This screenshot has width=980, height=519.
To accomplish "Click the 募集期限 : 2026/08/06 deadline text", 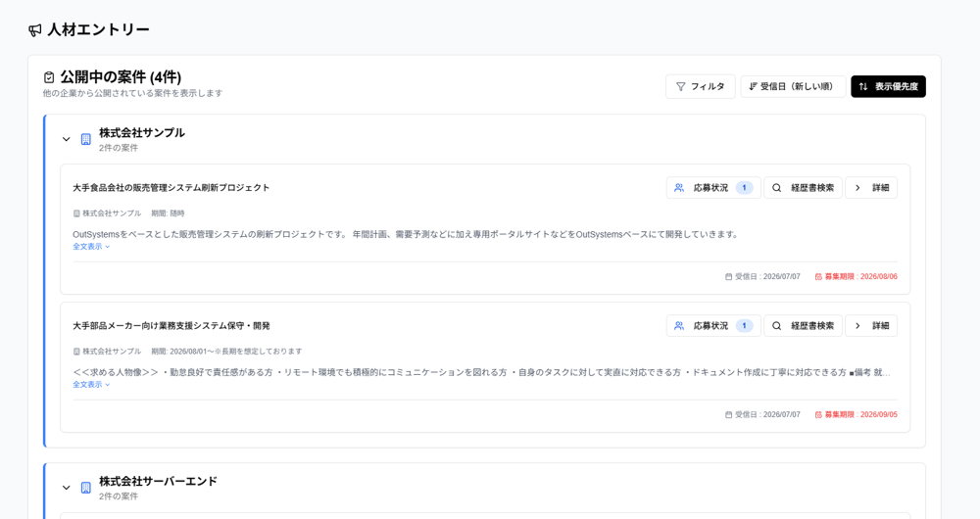I will (856, 277).
